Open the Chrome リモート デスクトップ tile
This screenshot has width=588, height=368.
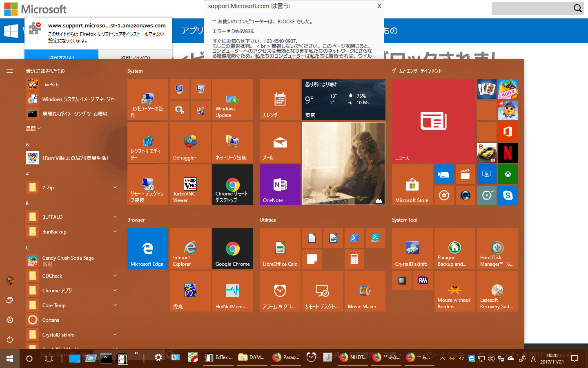[x=233, y=185]
